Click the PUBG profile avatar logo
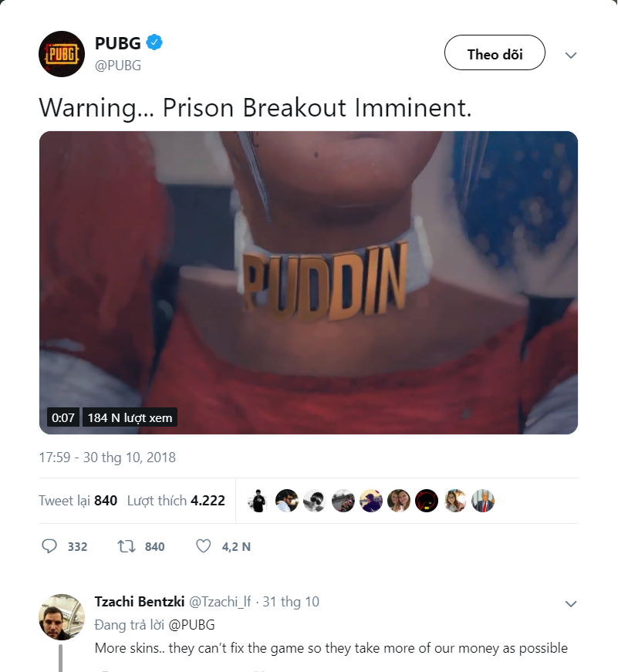The image size is (618, 672). click(x=62, y=54)
